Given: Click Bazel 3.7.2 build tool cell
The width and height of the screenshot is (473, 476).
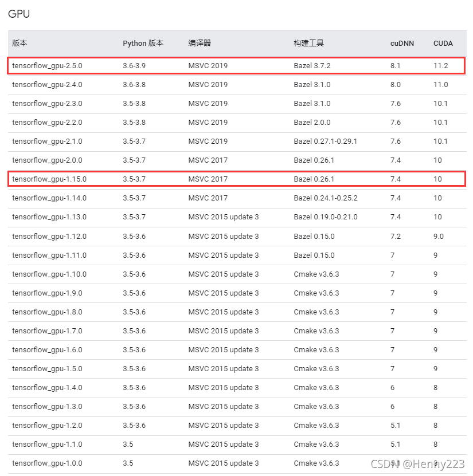Looking at the screenshot, I should [x=312, y=66].
